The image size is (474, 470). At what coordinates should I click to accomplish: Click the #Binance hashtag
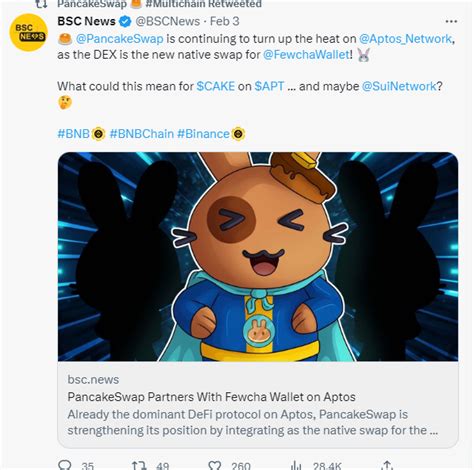pos(203,134)
